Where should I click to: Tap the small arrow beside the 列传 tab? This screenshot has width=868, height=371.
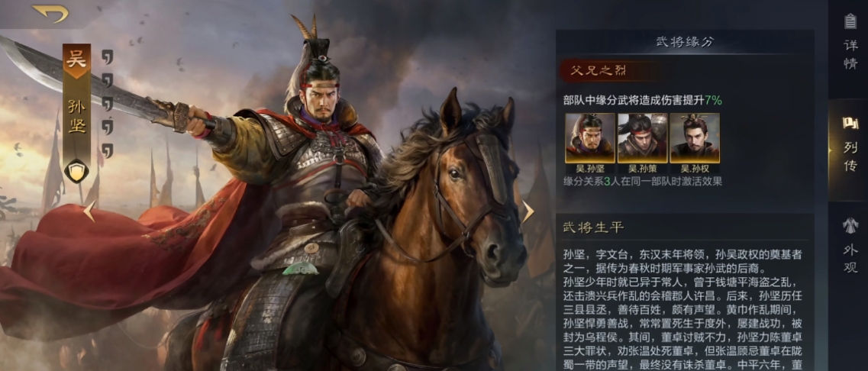[x=830, y=150]
